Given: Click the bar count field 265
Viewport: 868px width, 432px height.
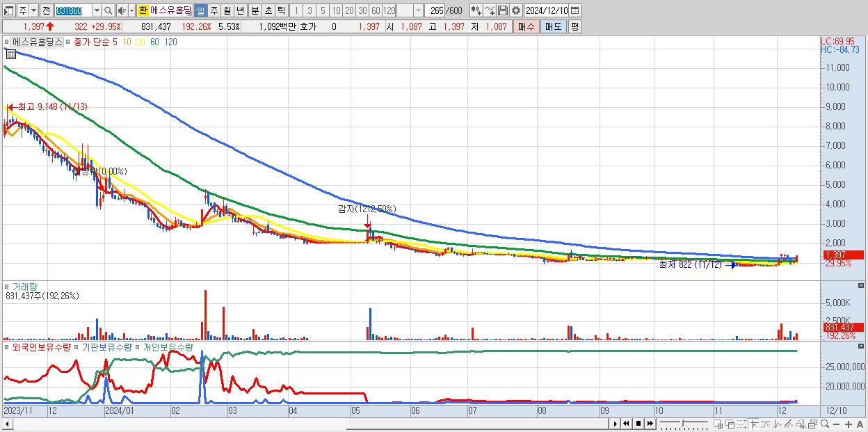Looking at the screenshot, I should click(435, 10).
